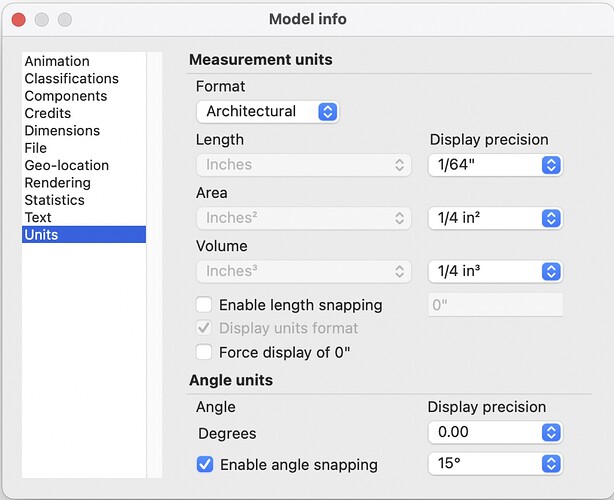Screen dimensions: 614x500
Task: Select Text in the sidebar list
Action: 38,217
